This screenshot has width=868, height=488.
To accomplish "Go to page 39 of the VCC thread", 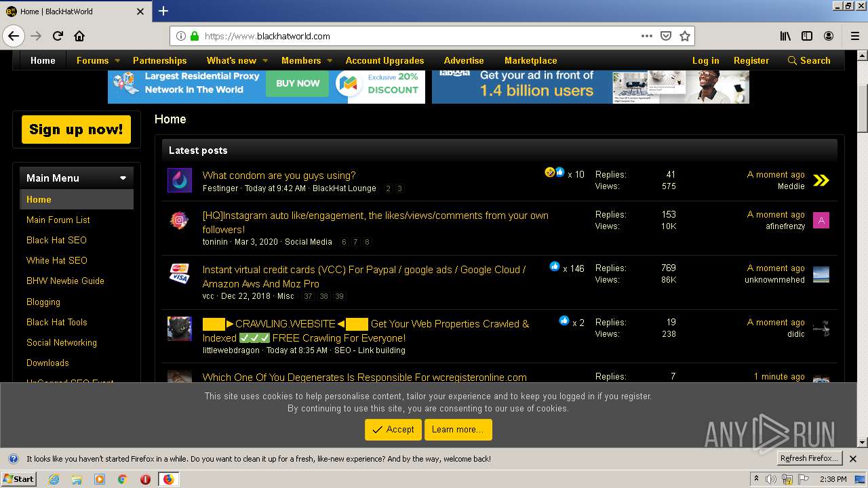I will tap(340, 296).
